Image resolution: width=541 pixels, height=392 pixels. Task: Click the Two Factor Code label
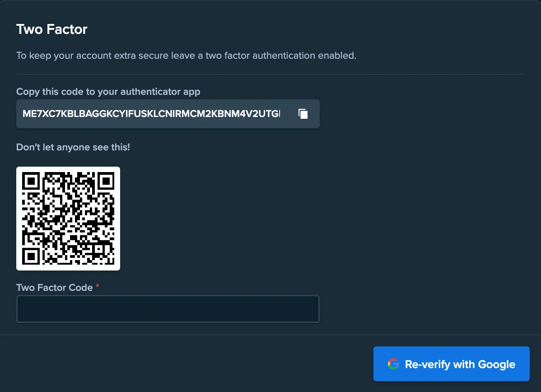tap(54, 288)
